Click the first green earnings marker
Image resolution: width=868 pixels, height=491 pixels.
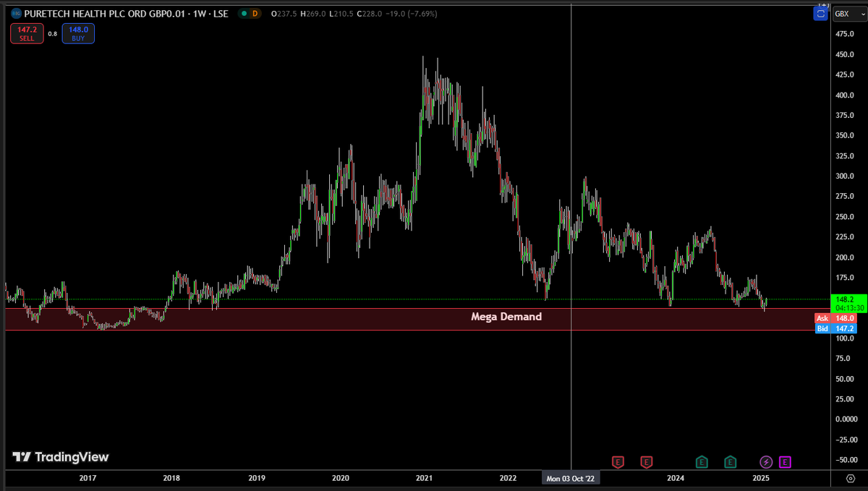(702, 461)
